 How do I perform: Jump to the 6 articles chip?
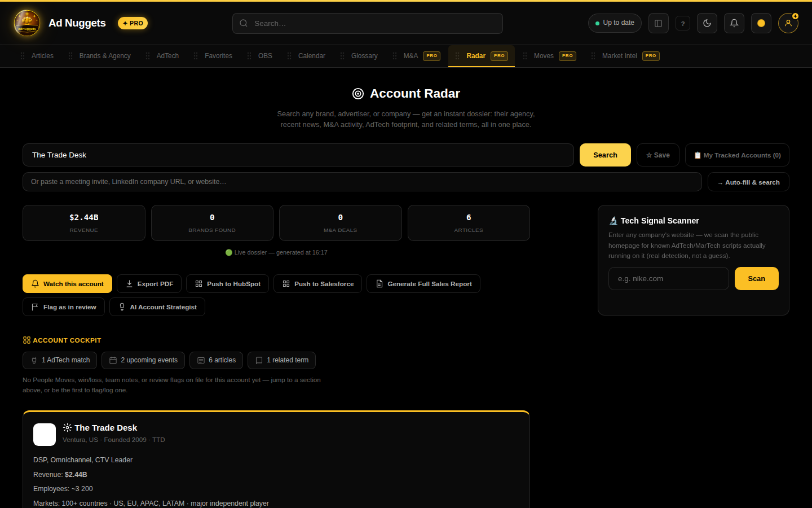click(x=217, y=360)
